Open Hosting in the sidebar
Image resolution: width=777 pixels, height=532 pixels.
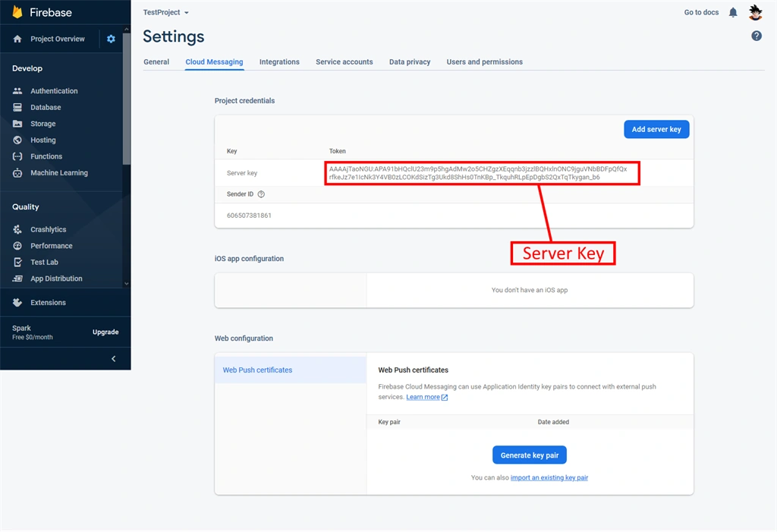43,140
